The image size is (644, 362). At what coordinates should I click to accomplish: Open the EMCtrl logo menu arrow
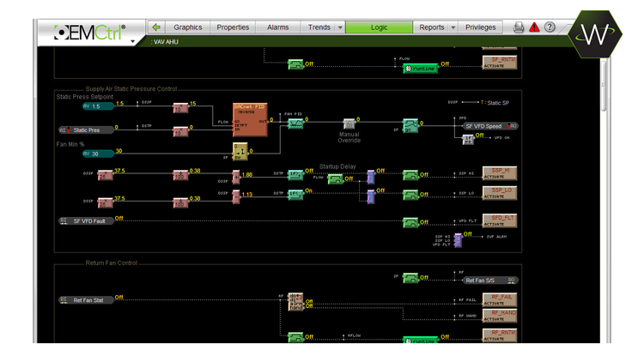133,40
